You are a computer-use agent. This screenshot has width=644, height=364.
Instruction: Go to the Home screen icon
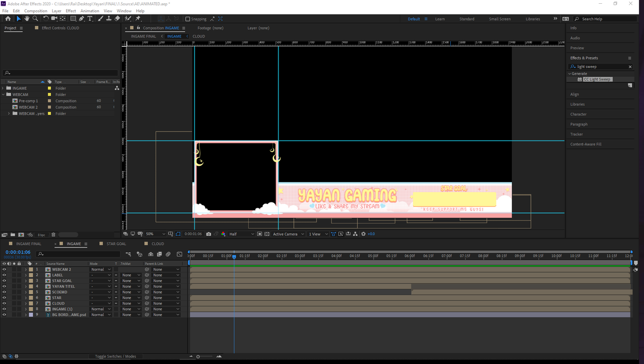point(8,19)
